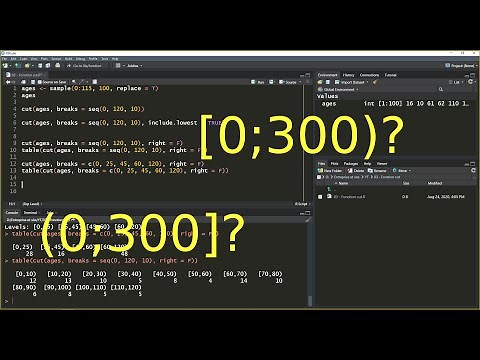Click the Save current document icon in main toolbar
Screen dimensions: 480x360
pos(40,66)
